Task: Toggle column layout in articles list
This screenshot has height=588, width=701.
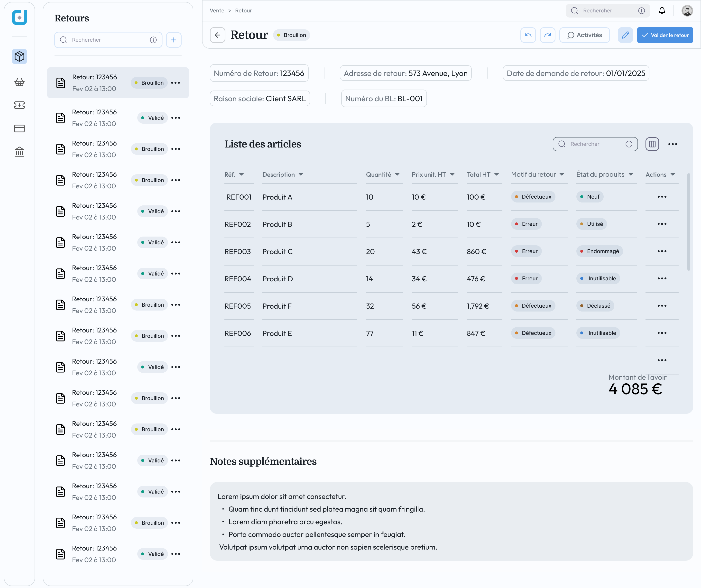Action: click(x=652, y=144)
